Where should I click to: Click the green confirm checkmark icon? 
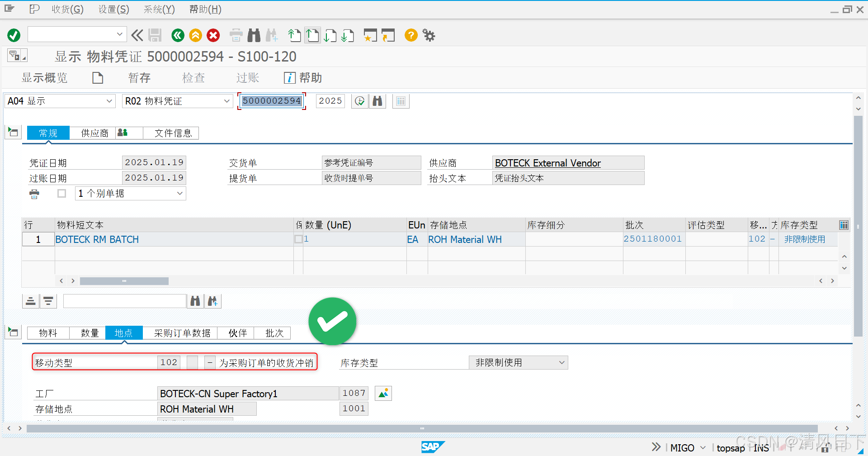[14, 35]
